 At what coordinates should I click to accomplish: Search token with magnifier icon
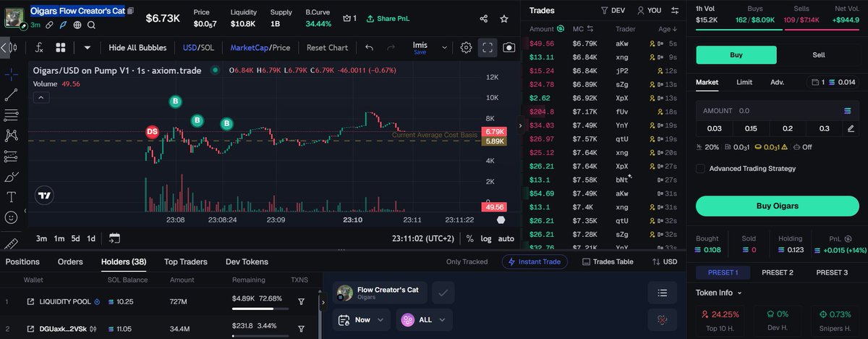coord(92,25)
